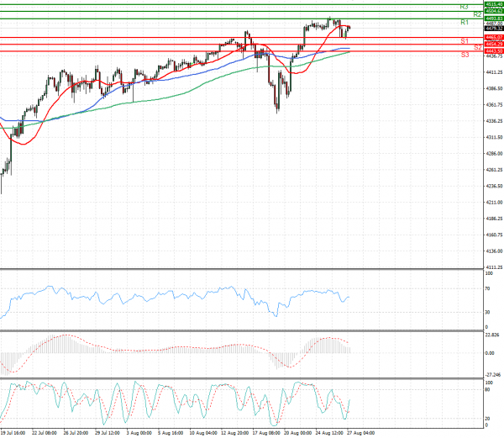Click the RSI 30 level label
Screen dimensions: 504x438
tap(487, 312)
